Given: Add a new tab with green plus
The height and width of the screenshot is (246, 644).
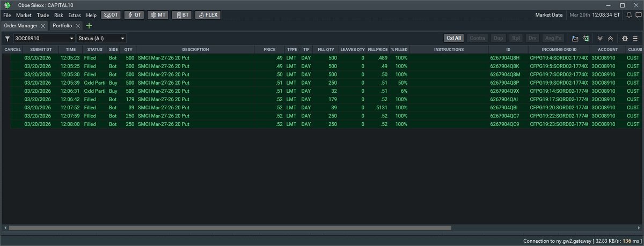Looking at the screenshot, I should point(89,26).
